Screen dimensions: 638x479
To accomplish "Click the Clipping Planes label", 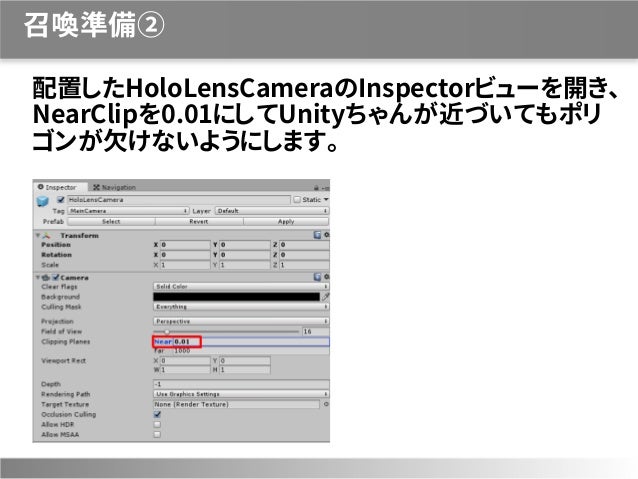I will click(66, 341).
